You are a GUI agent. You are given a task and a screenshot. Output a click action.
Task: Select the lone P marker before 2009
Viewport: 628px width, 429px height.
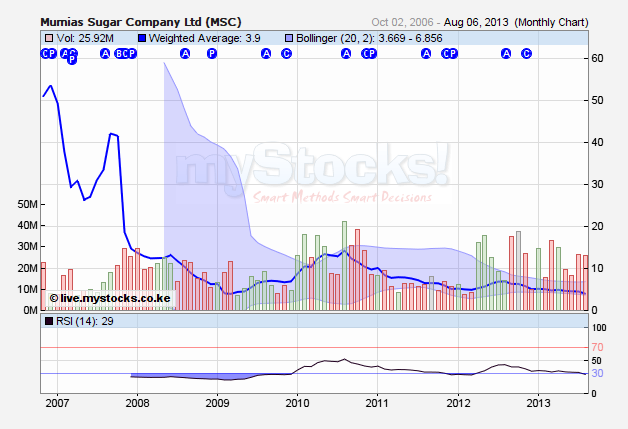click(x=211, y=53)
